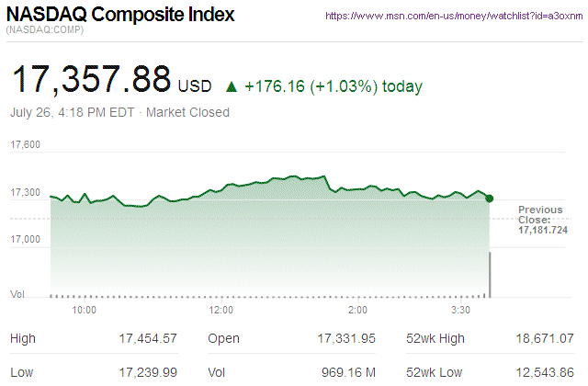
Task: Click the green up-arrow change icon
Action: (x=232, y=87)
